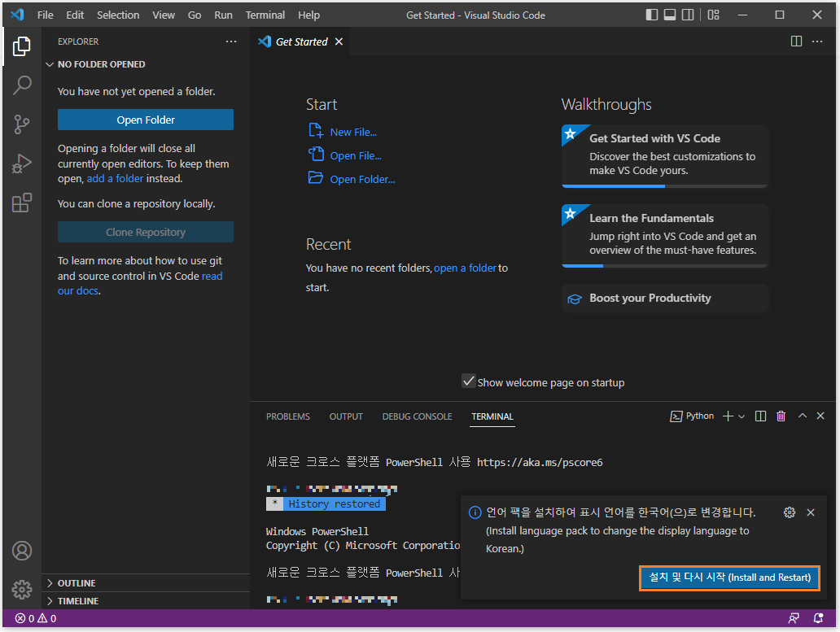Viewport: 840px width, 632px height.
Task: Click errors and warnings status bar item
Action: click(35, 619)
